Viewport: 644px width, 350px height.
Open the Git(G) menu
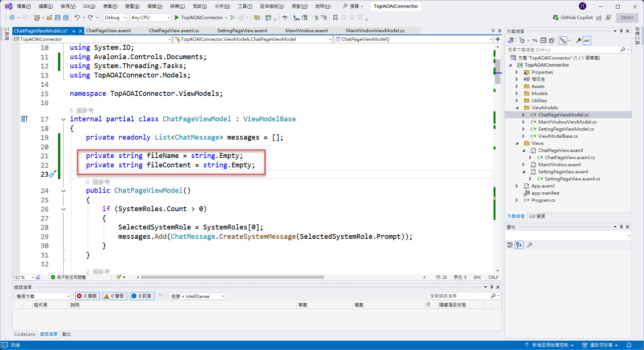(89, 6)
